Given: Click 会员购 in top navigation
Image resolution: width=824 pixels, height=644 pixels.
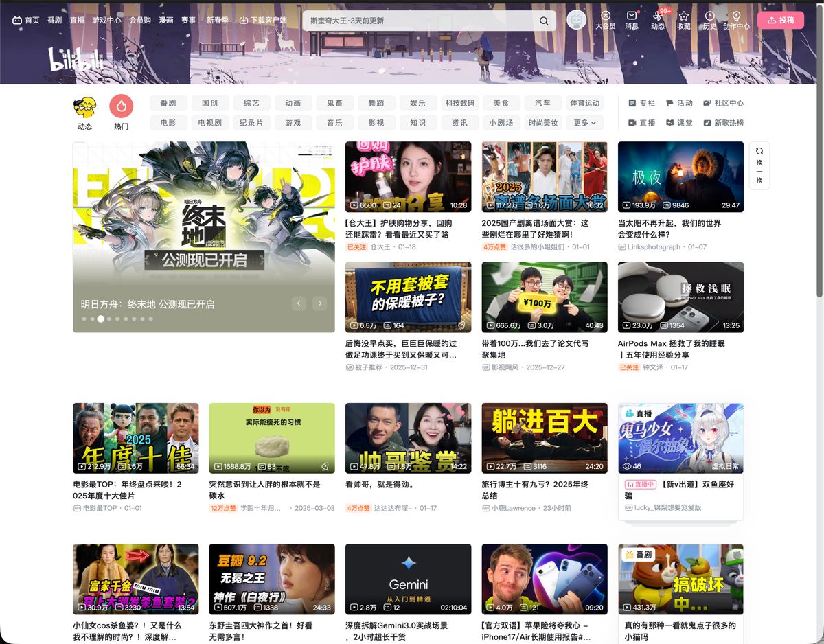Looking at the screenshot, I should tap(140, 21).
